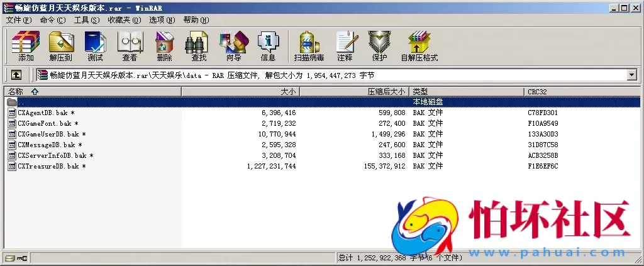Click the CXGameFont.bak file icon

[x=12, y=123]
